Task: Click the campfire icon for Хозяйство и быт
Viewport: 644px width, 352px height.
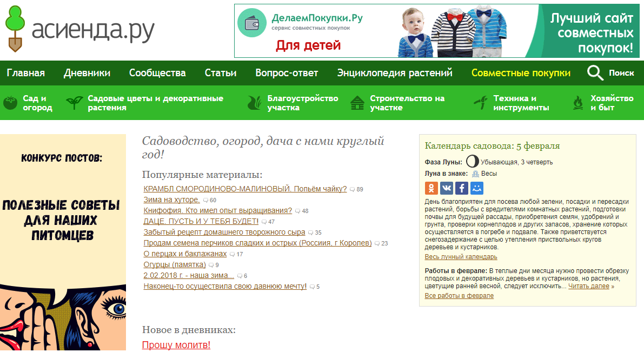Action: tap(578, 103)
